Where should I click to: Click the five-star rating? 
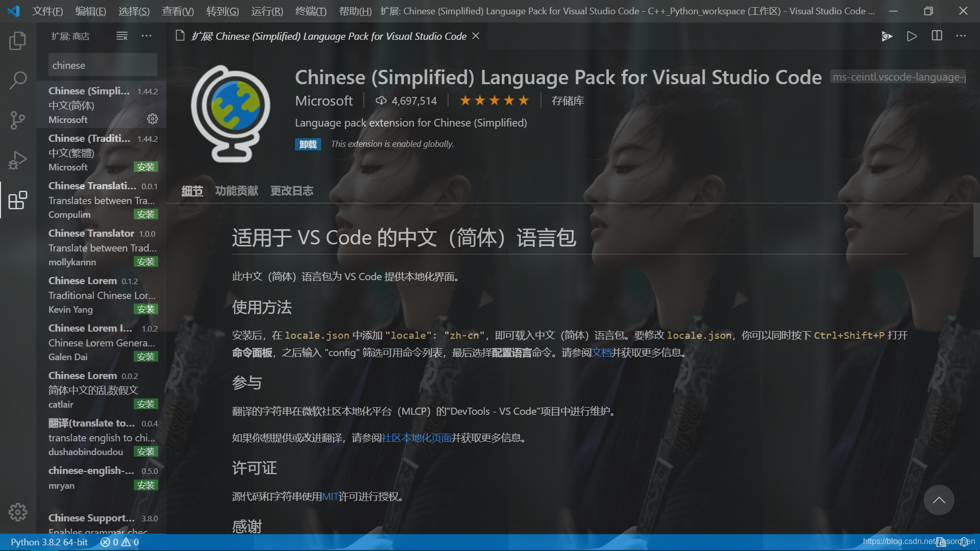tap(494, 101)
